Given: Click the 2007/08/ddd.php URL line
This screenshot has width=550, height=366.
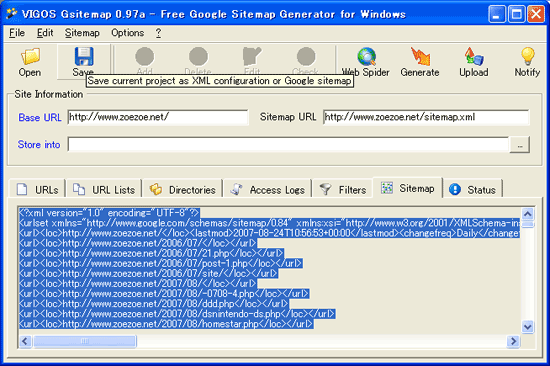Looking at the screenshot, I should point(154,304).
